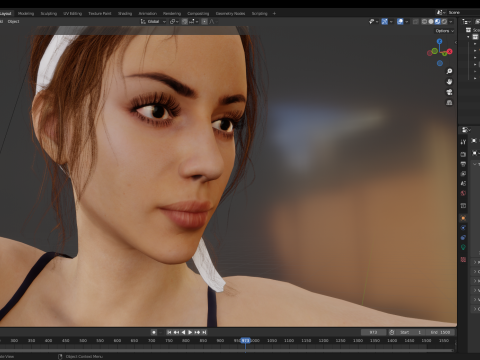Click the blue Z axis on navigation gizmo
The image size is (480, 360).
point(440,41)
